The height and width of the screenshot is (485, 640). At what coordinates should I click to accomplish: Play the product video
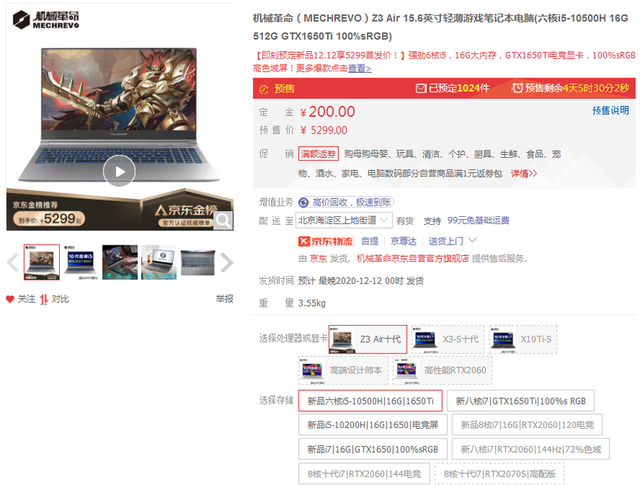[119, 171]
